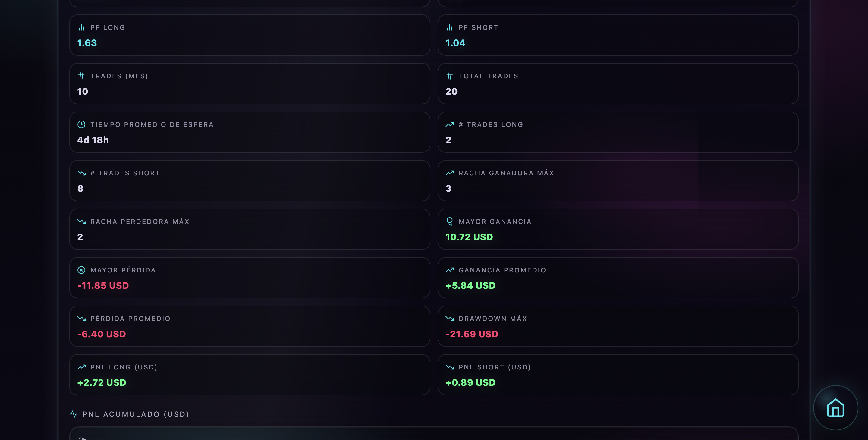Screen dimensions: 868x440
Task: Click the PNL Long (USD) card
Action: click(249, 375)
